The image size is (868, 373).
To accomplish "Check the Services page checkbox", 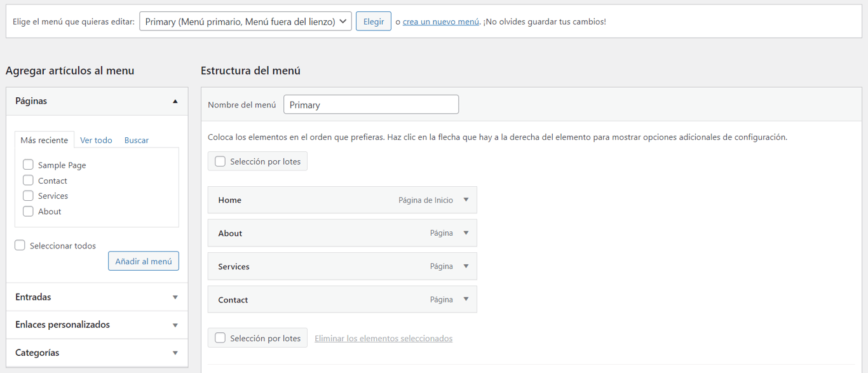I will click(x=28, y=196).
